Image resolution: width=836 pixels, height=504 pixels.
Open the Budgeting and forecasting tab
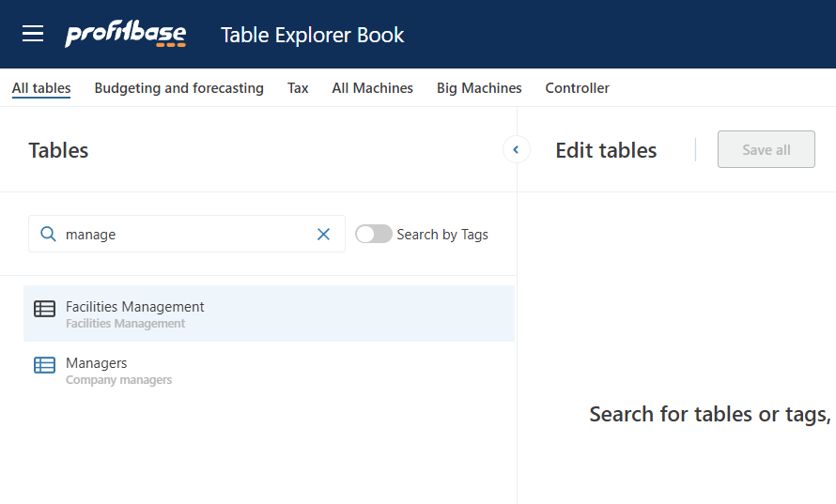tap(178, 88)
